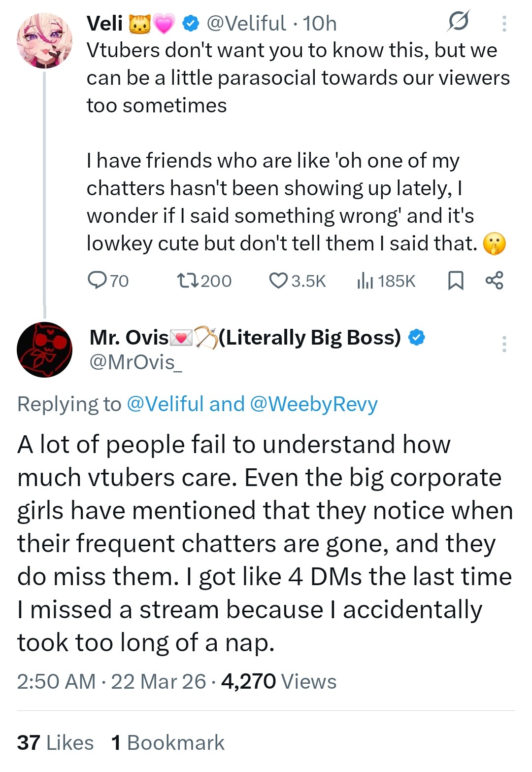Retweet Veli's post
The image size is (532, 772).
[x=188, y=281]
